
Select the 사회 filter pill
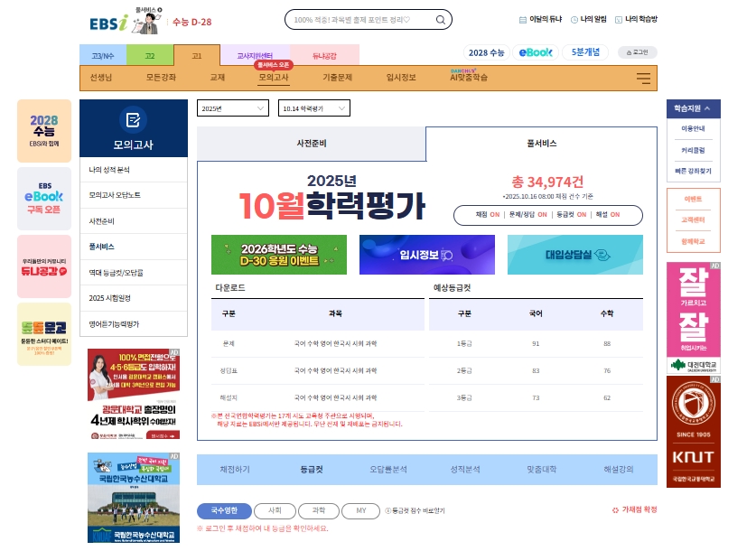tap(275, 511)
